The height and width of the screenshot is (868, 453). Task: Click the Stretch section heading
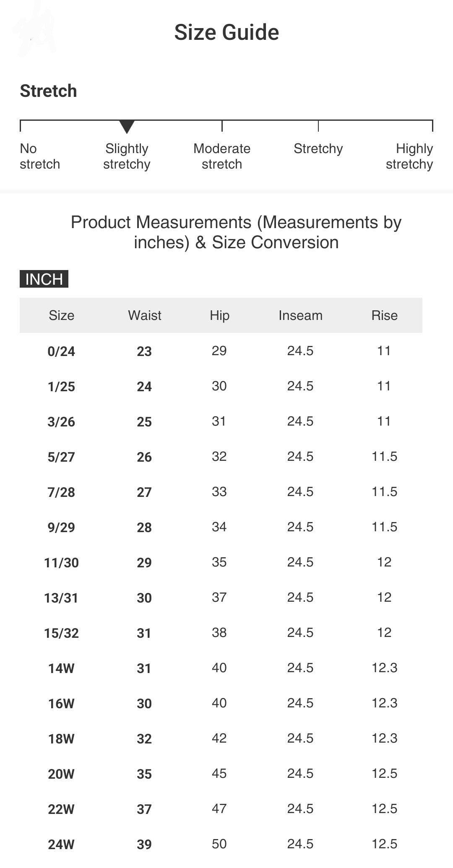[x=49, y=91]
